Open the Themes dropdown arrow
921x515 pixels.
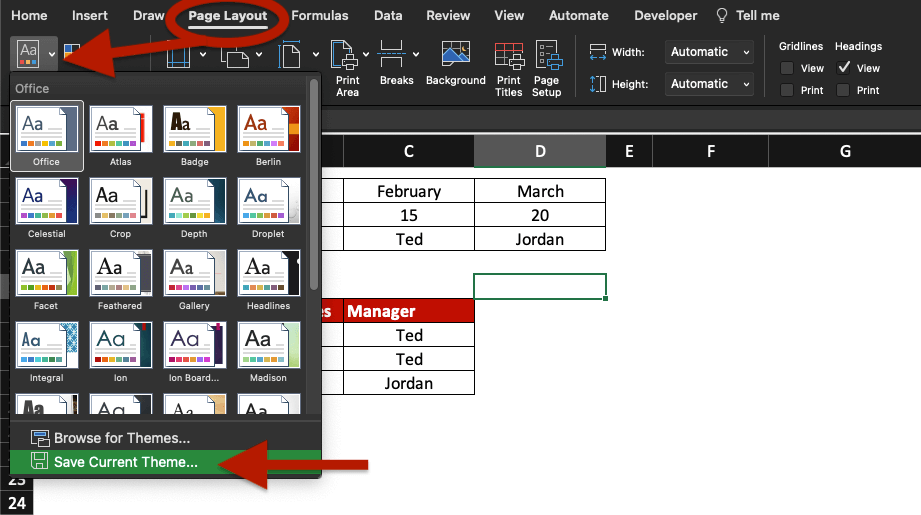pos(51,54)
